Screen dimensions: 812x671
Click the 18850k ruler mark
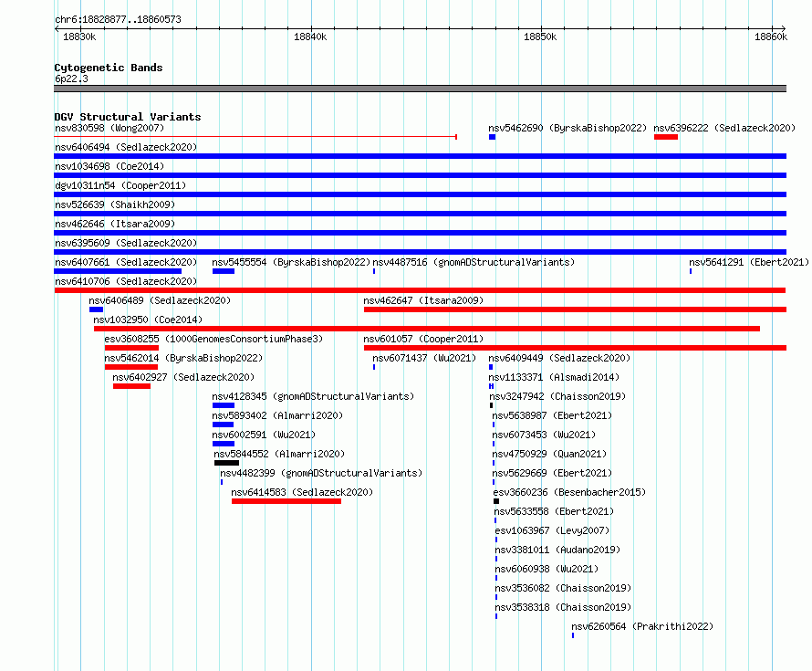pos(540,37)
